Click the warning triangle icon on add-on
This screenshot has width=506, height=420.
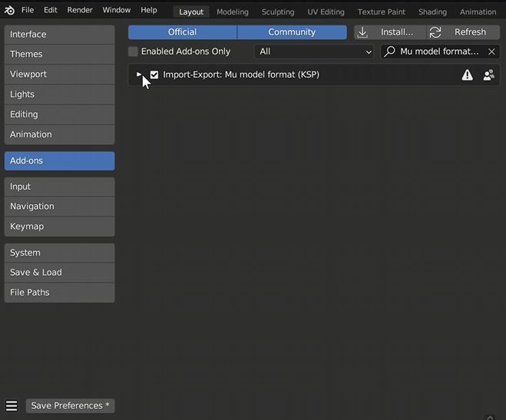click(x=467, y=75)
